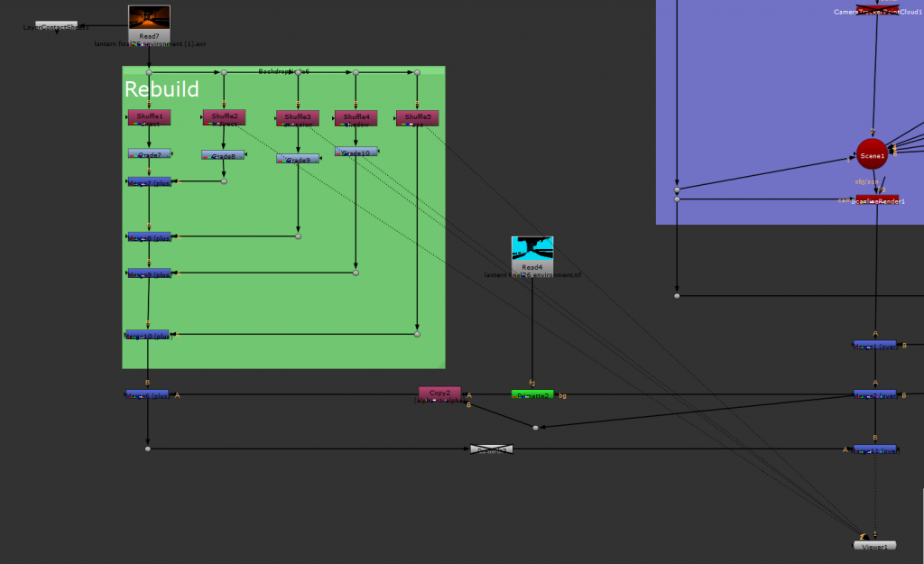Select the Merge1 (over) node
Image resolution: width=924 pixels, height=564 pixels.
875,345
